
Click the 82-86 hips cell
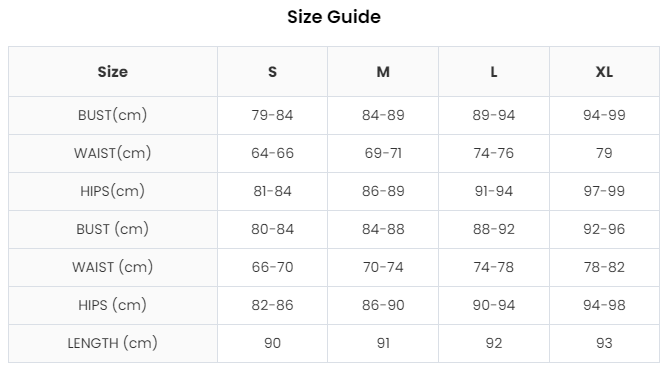pyautogui.click(x=272, y=305)
